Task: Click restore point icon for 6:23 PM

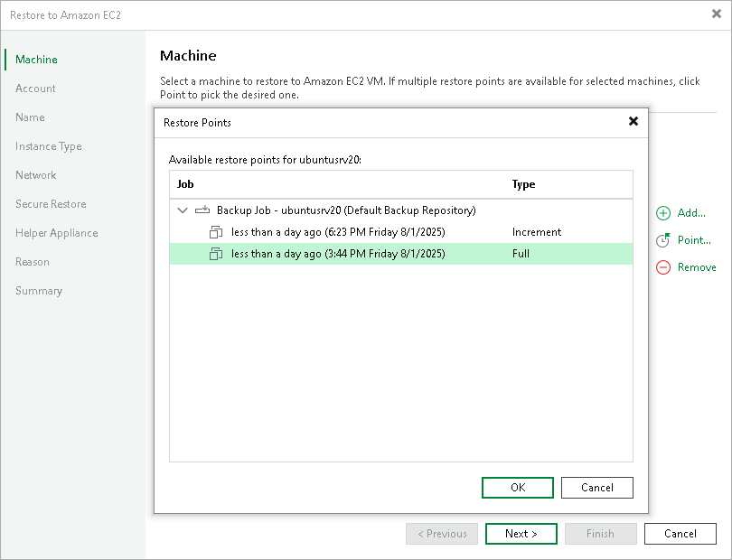Action: pos(216,232)
